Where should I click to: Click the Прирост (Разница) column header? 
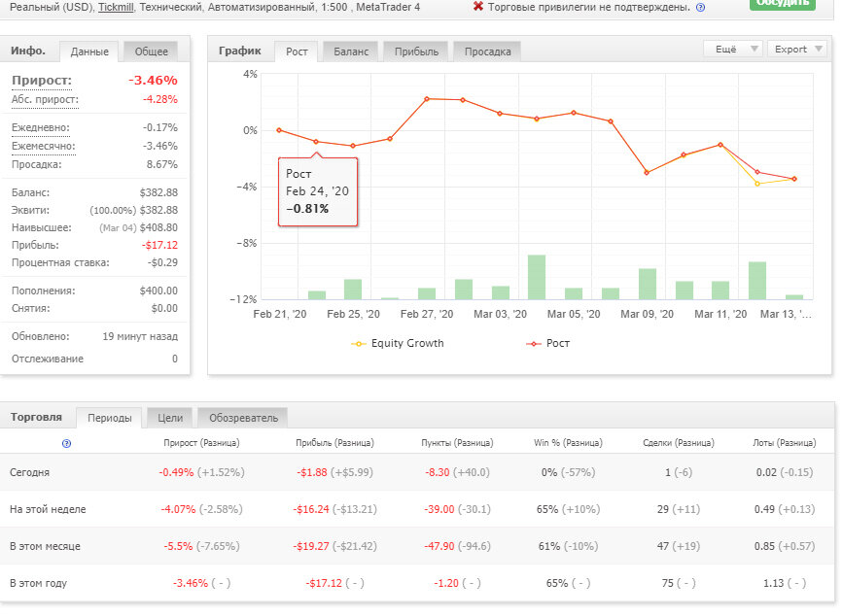tap(201, 443)
